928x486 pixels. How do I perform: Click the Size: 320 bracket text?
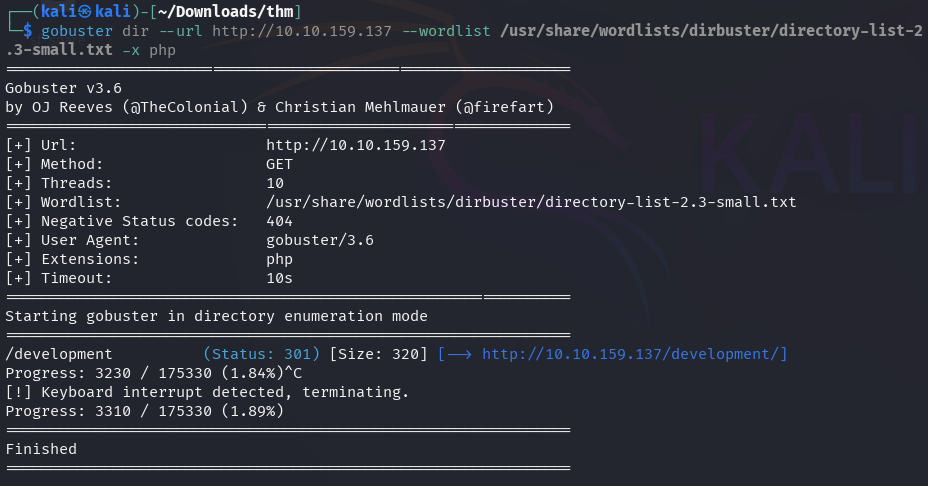(378, 354)
